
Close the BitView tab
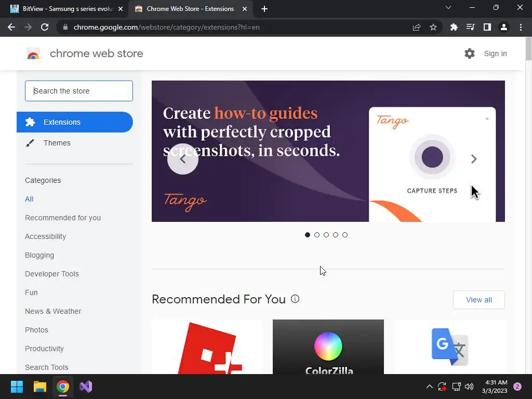click(121, 9)
